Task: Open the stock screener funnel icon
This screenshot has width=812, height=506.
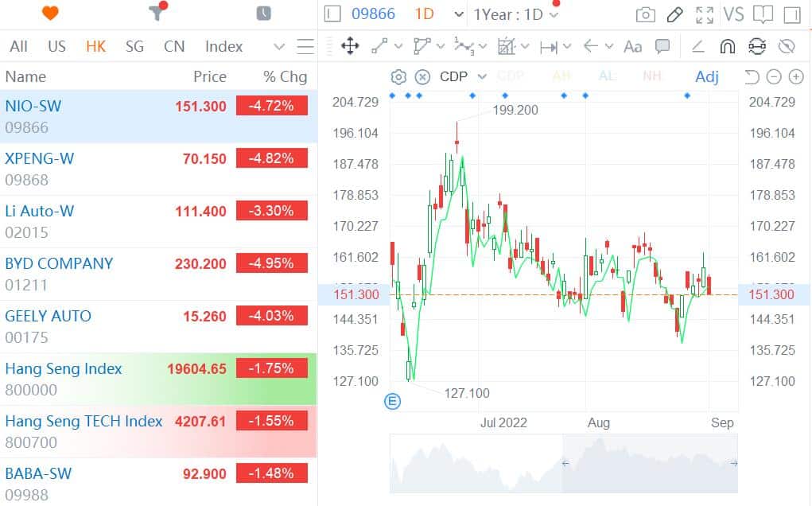Action: tap(156, 13)
